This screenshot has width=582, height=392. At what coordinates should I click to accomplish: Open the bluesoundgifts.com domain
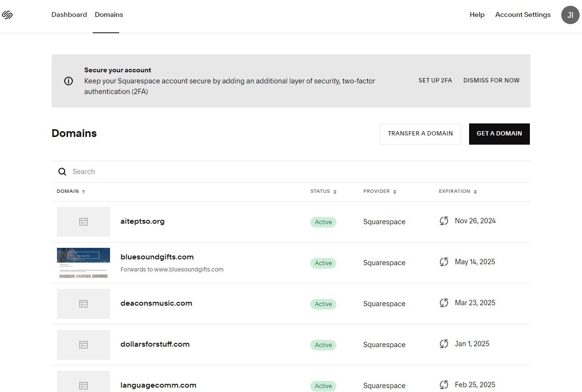(157, 257)
